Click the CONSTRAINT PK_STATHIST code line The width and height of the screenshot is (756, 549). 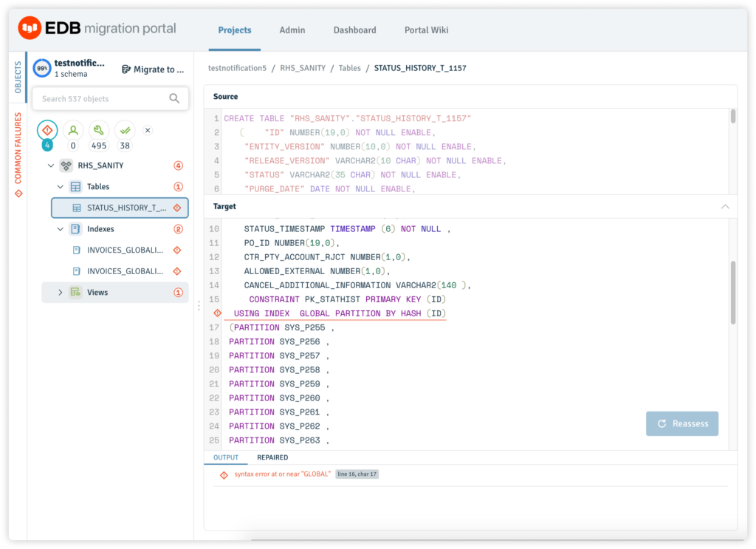click(348, 299)
